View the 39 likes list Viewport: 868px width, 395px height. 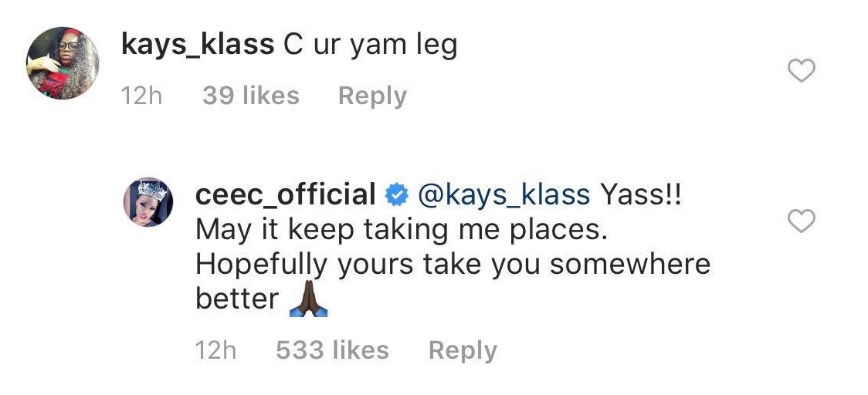click(x=250, y=96)
